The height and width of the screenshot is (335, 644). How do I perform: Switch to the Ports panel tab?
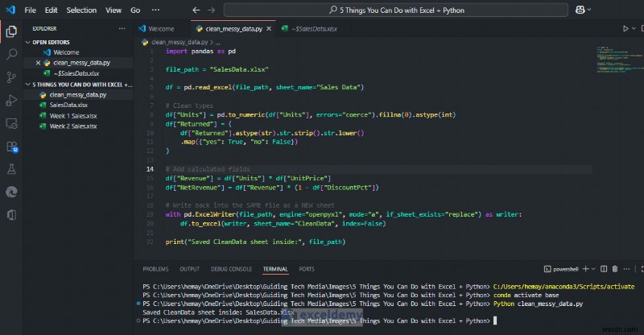[x=307, y=269]
